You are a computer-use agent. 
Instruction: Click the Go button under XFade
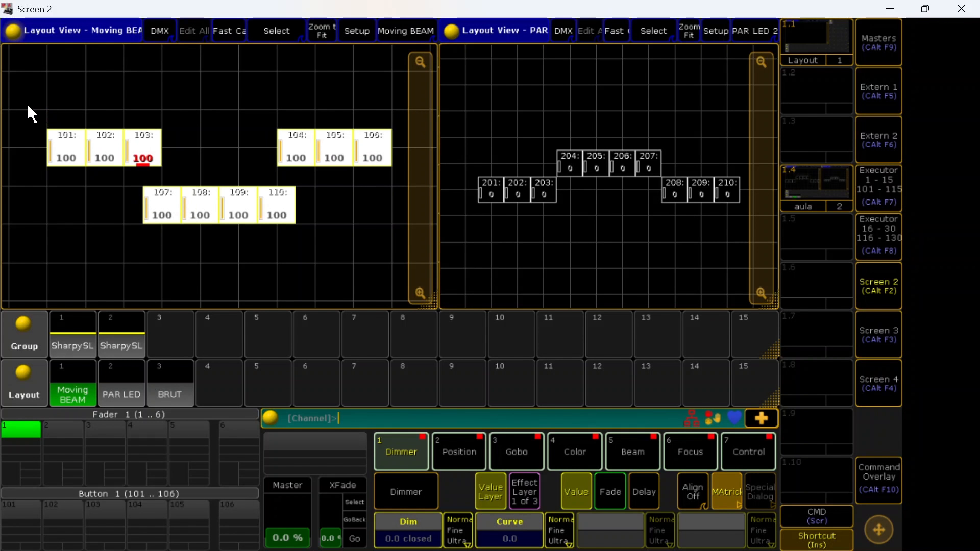(x=354, y=538)
